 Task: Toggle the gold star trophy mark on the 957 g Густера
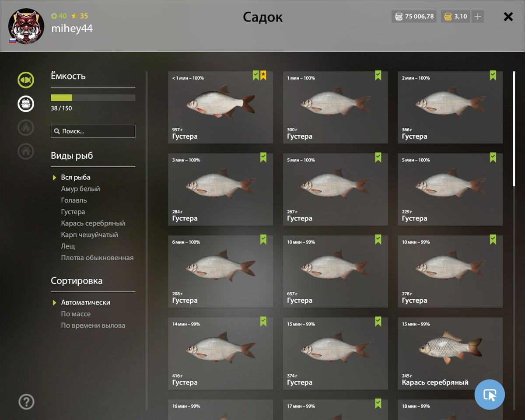click(263, 76)
